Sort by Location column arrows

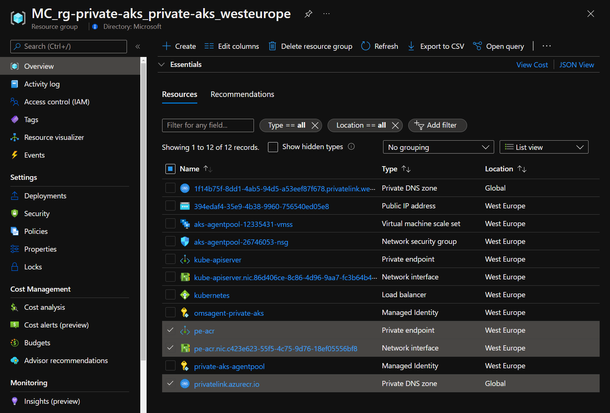522,169
